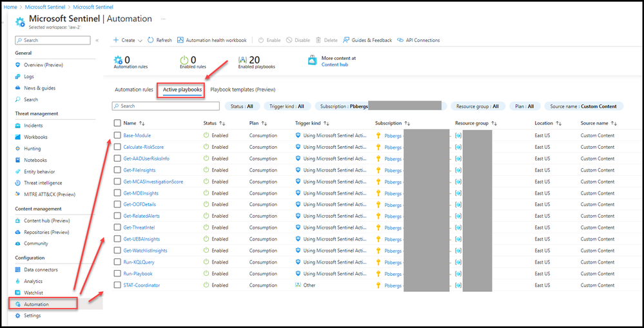
Task: Check the Get-AADUserRisksInfo row checkbox
Action: click(x=117, y=159)
